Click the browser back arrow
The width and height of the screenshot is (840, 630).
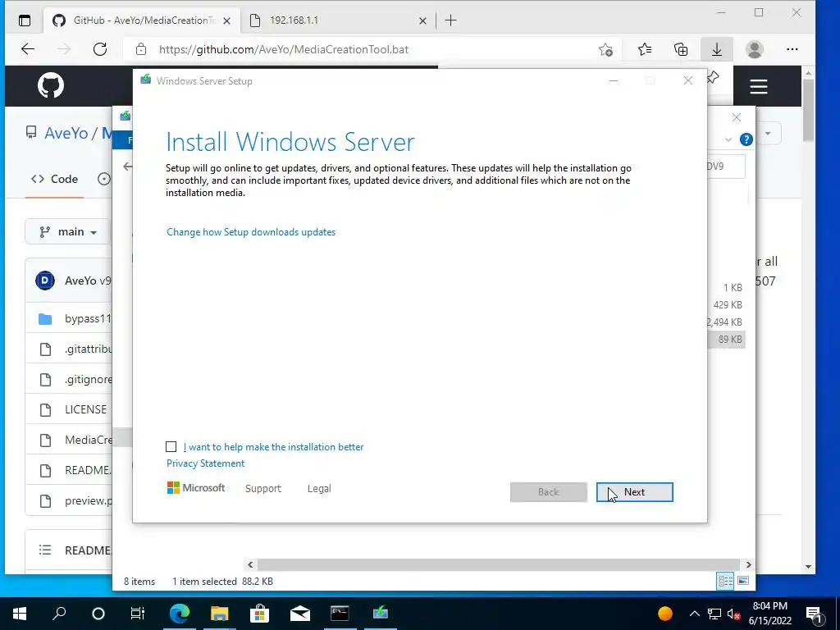pos(28,49)
